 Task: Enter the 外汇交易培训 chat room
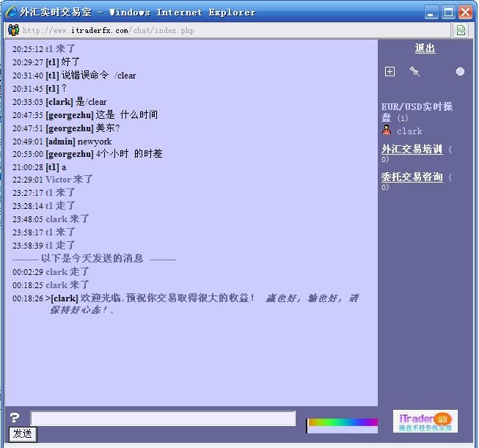click(412, 149)
